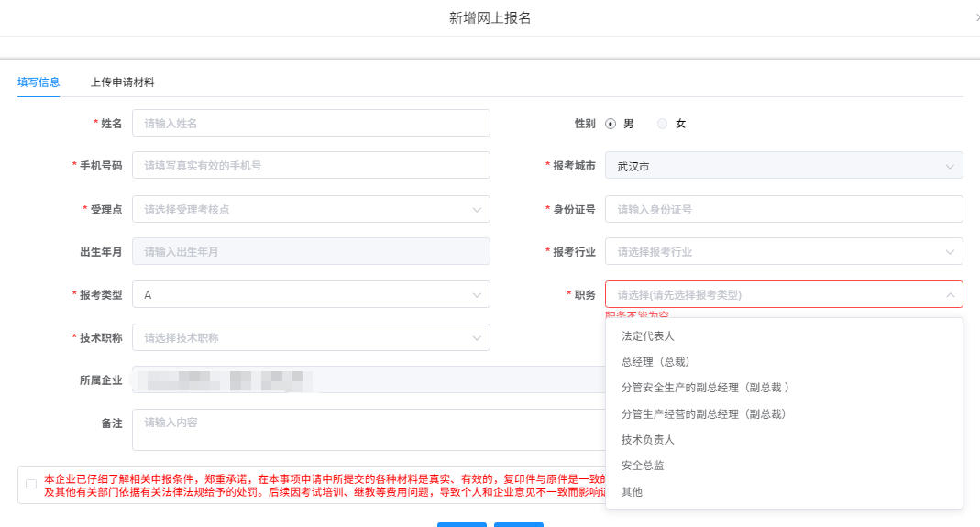980x527 pixels.
Task: Open the 填写信息 tab
Action: tap(39, 82)
